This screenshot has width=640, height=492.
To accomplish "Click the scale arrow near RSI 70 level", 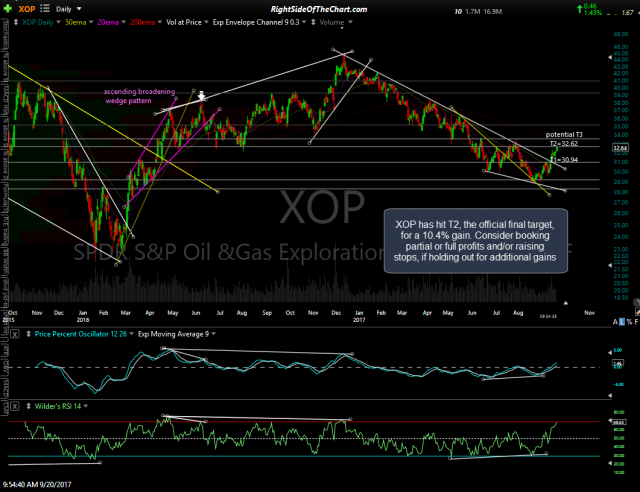I will (x=610, y=420).
